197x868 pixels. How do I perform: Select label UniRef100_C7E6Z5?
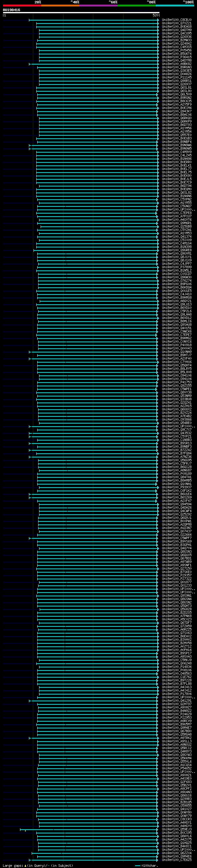(x=177, y=860)
